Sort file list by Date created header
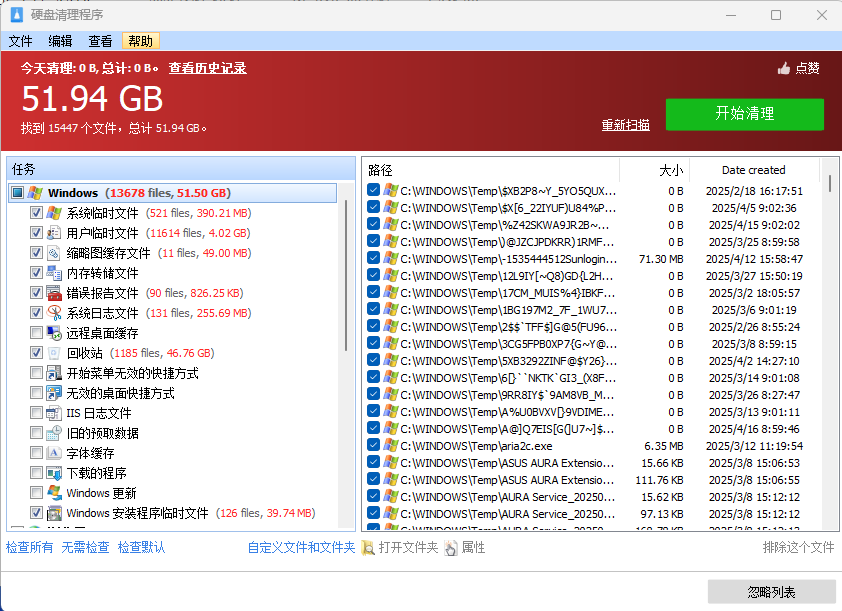The width and height of the screenshot is (842, 611). (x=753, y=170)
